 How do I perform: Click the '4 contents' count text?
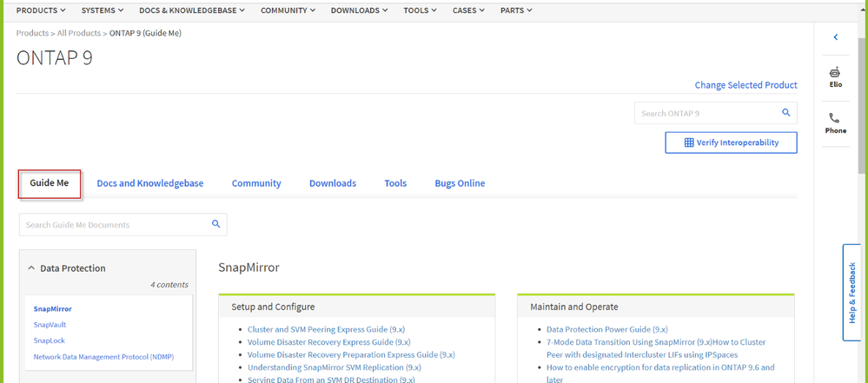point(169,285)
